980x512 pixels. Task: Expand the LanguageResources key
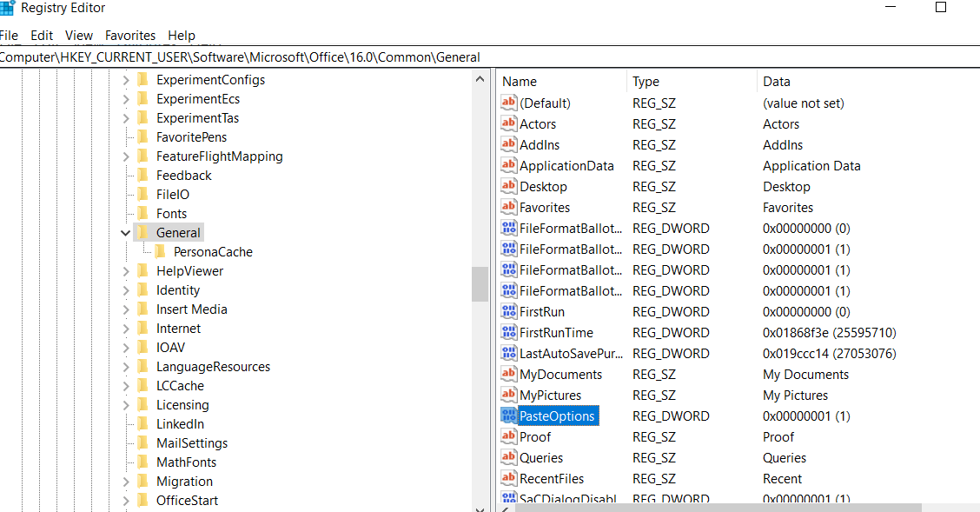pos(126,366)
